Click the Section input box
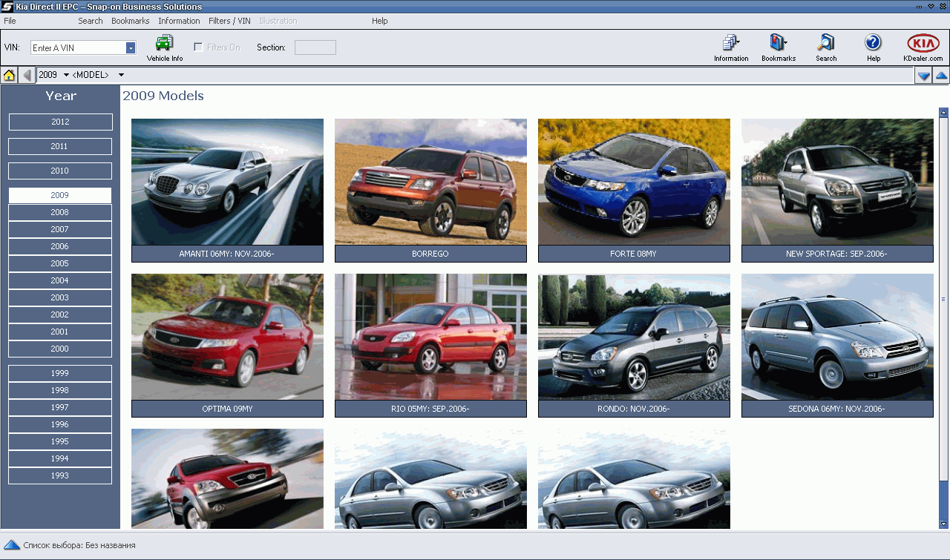950x560 pixels. click(315, 47)
